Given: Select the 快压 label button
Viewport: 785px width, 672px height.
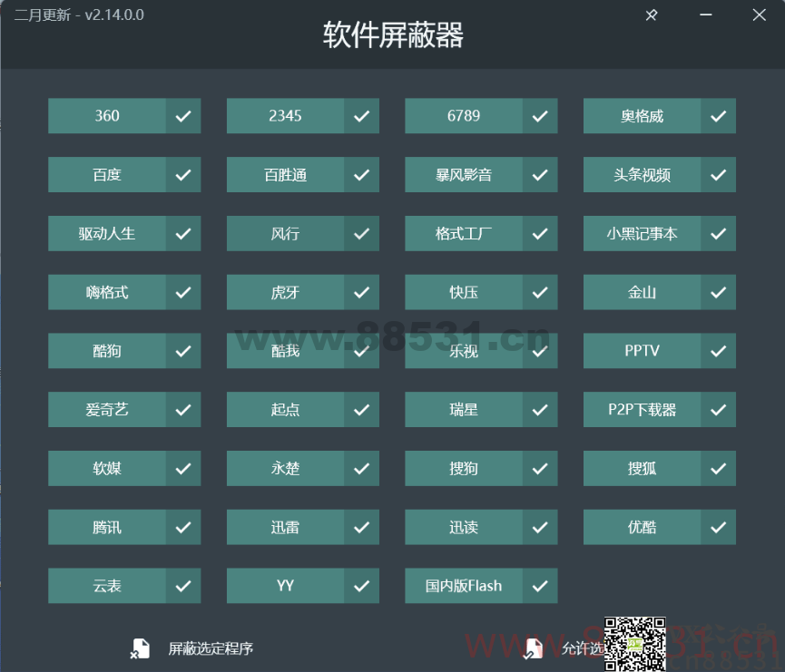Looking at the screenshot, I should click(x=464, y=292).
